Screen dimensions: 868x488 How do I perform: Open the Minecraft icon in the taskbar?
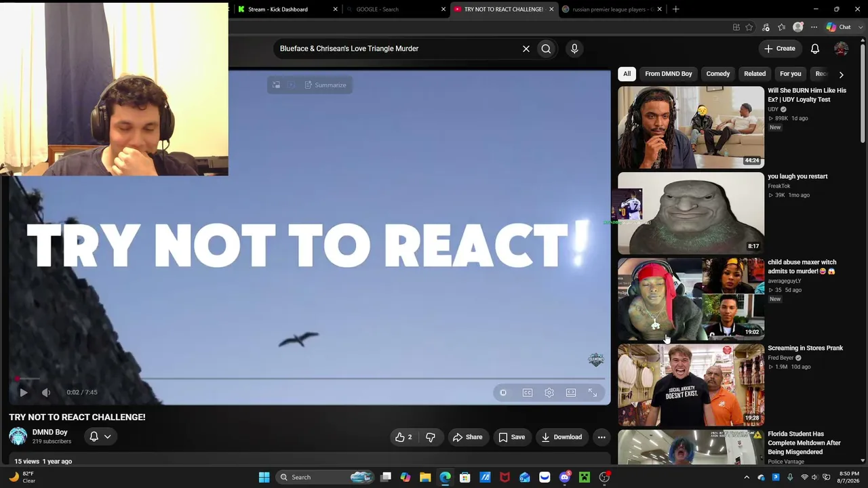(585, 477)
